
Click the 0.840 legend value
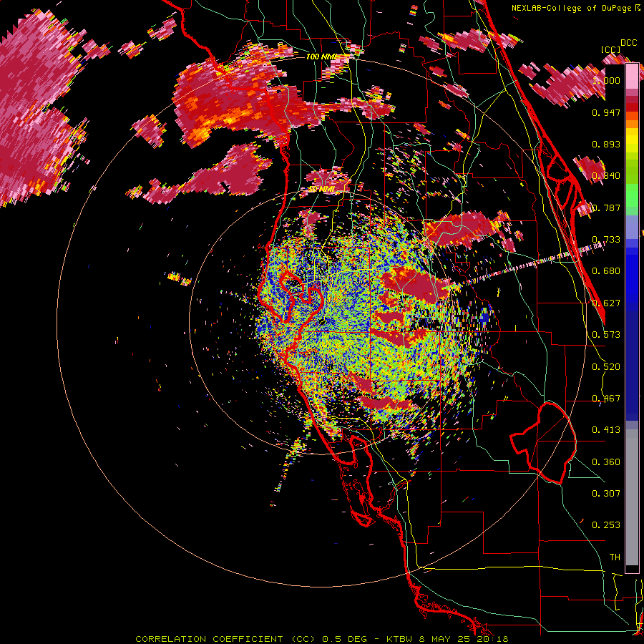click(606, 176)
